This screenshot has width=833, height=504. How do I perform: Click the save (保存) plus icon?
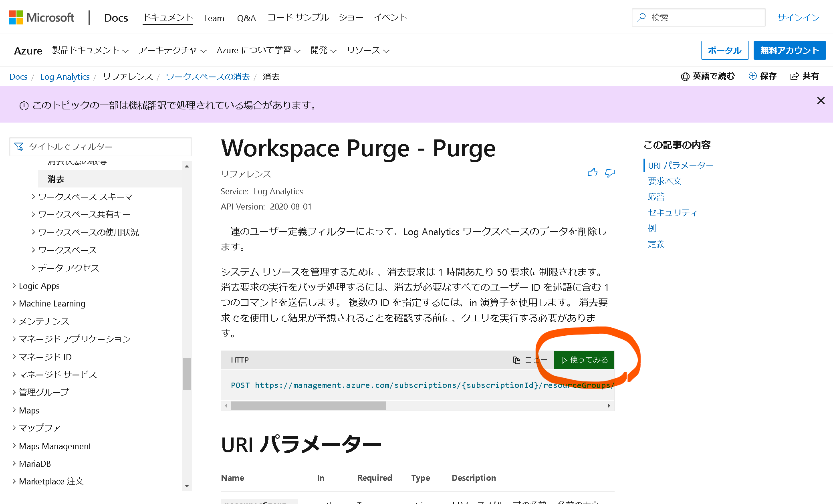pyautogui.click(x=752, y=76)
